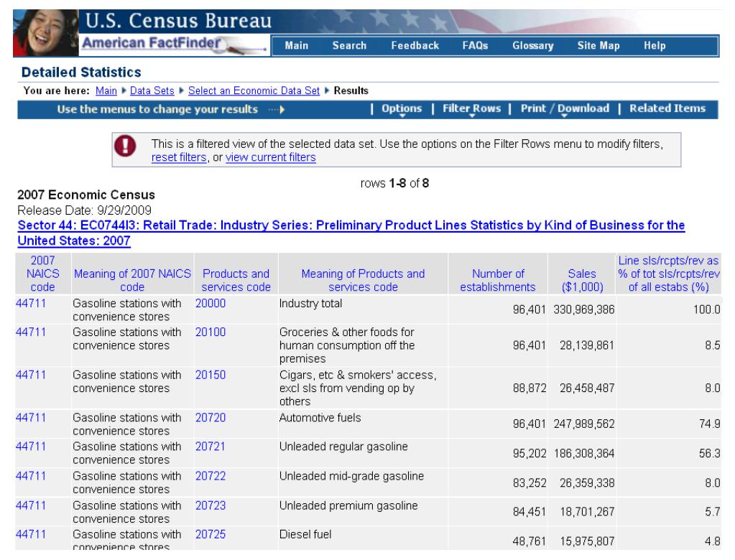Screen dimensions: 735x560
Task: Click product code 20000 link
Action: [211, 304]
